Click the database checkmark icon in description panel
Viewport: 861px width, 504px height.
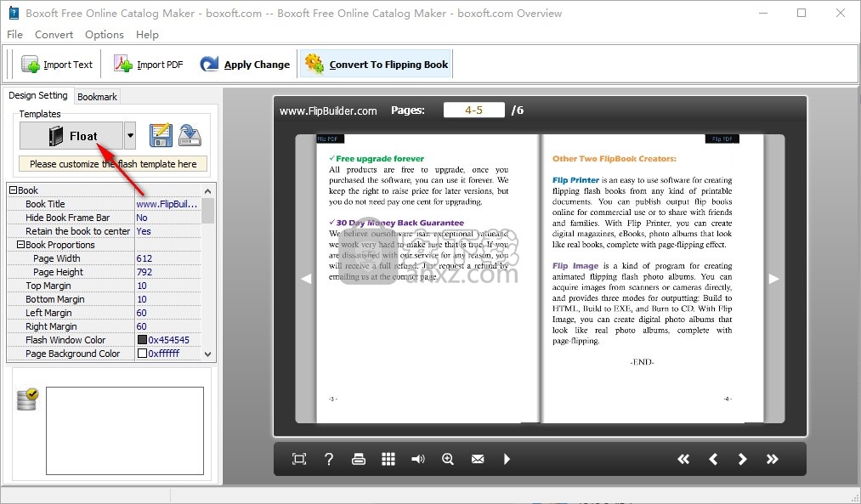(27, 399)
